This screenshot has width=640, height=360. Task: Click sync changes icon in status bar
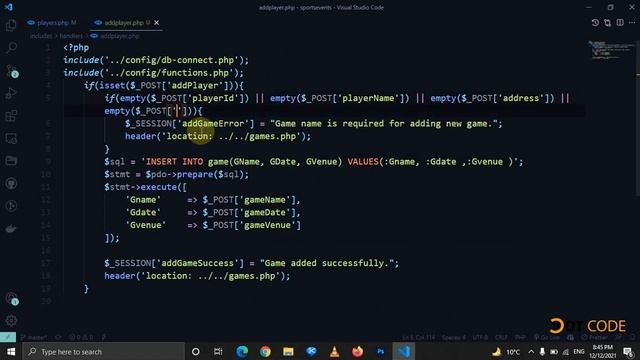(58, 337)
